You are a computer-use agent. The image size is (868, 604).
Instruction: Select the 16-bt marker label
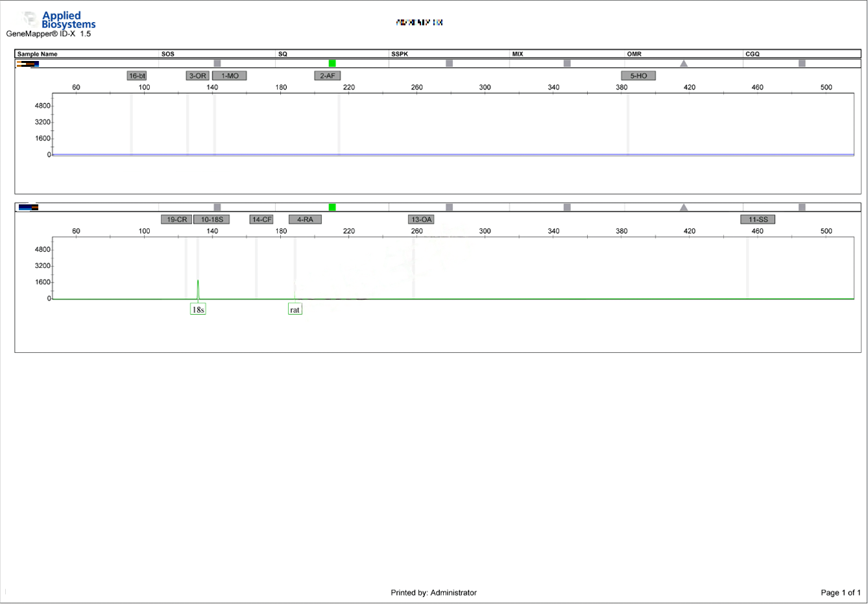point(137,76)
